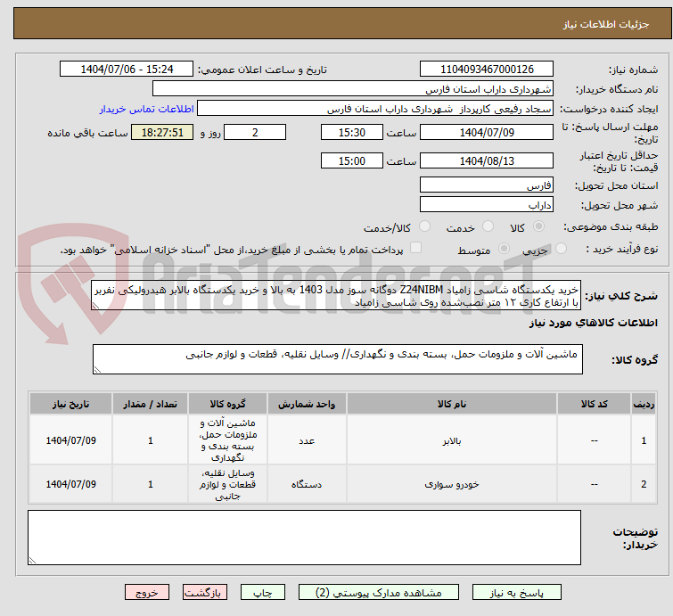Screen dimensions: 673x616
Task: Click اطلاعات کالاهای مورد نیاز heading
Action: point(593,323)
